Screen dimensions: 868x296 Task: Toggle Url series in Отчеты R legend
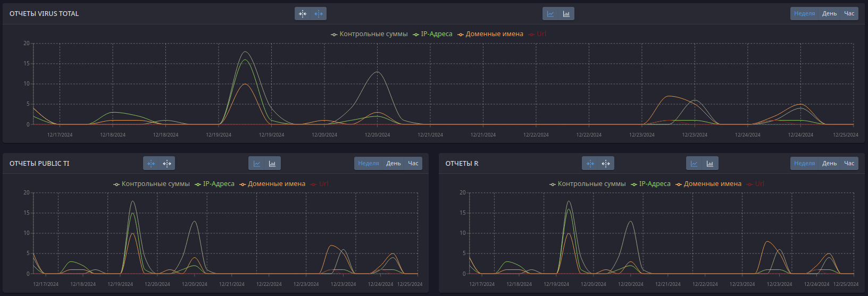click(x=755, y=184)
